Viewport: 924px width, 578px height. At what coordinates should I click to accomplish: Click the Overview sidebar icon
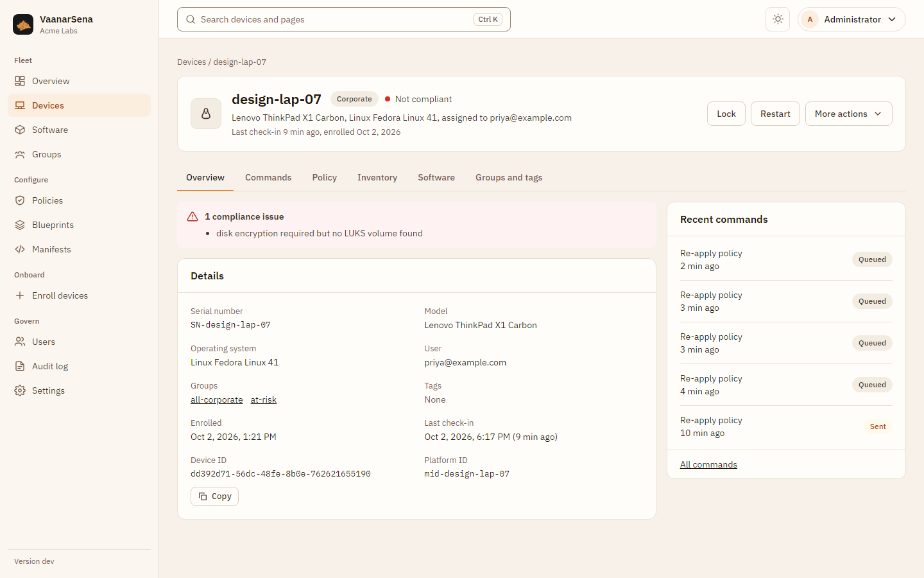click(20, 81)
